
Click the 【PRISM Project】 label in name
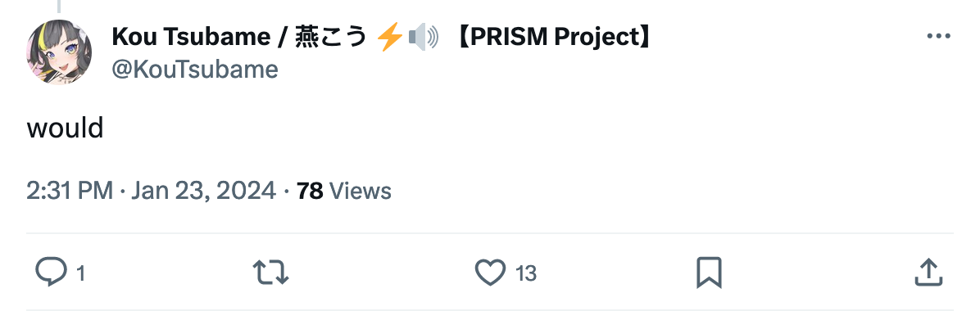(555, 38)
